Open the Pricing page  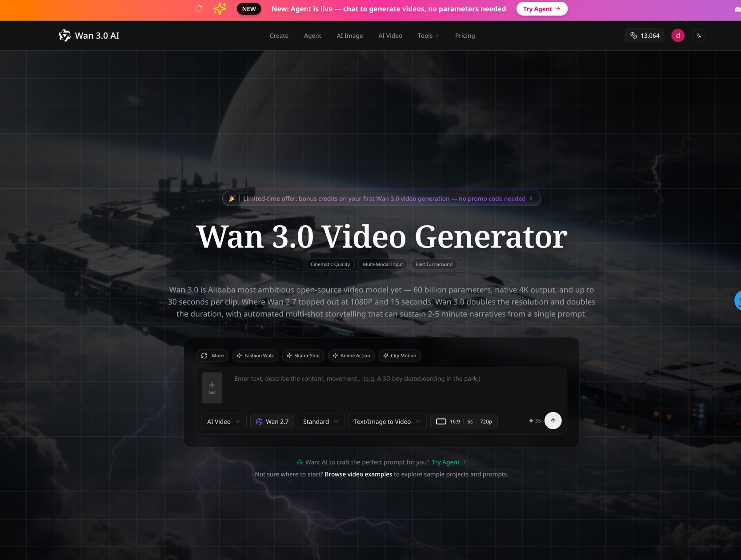coord(465,36)
